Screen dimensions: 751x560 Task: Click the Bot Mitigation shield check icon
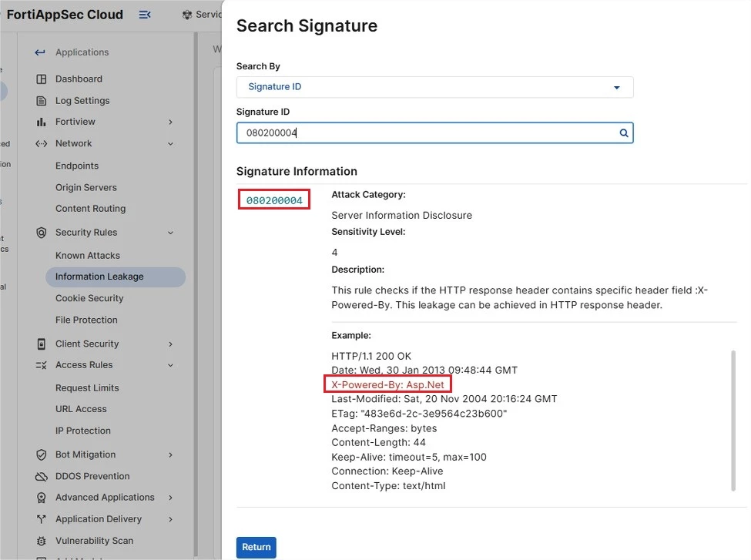click(x=42, y=454)
